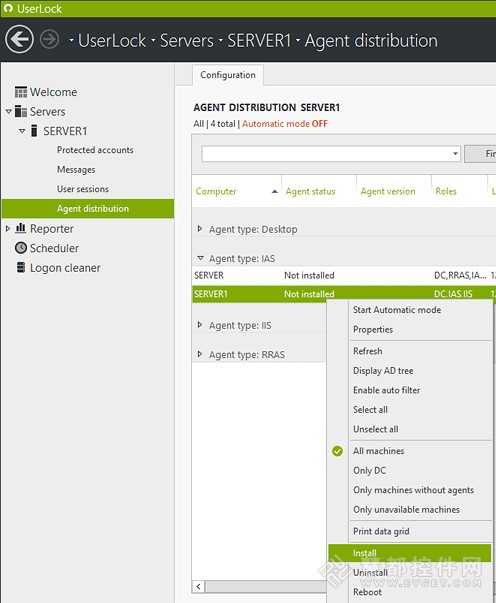
Task: Click UserLock in the breadcrumb
Action: [x=112, y=40]
